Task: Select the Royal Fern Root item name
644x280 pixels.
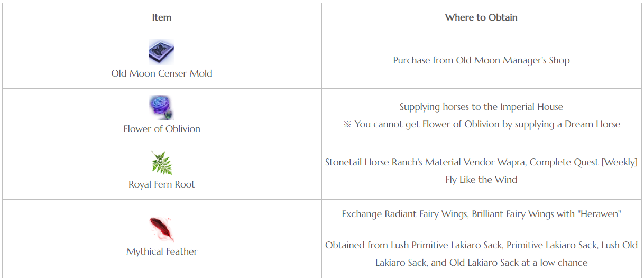Action: (x=162, y=184)
